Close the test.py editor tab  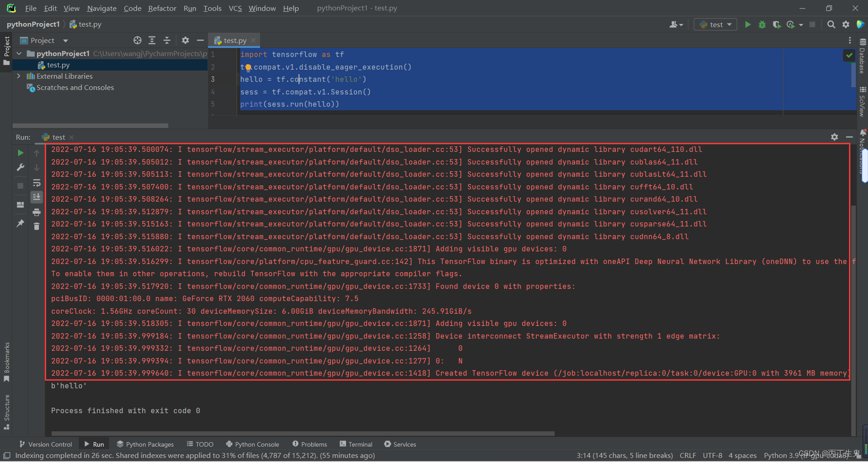(253, 40)
